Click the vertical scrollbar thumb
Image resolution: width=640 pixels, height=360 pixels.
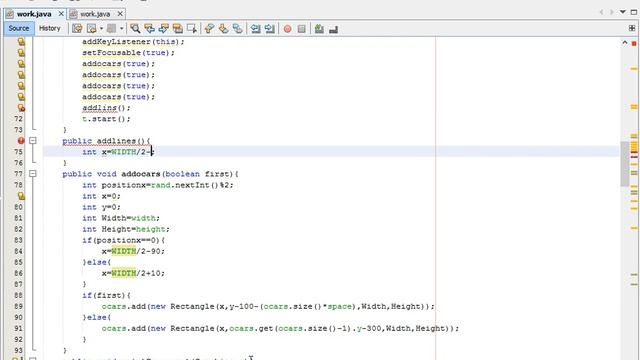tap(624, 163)
